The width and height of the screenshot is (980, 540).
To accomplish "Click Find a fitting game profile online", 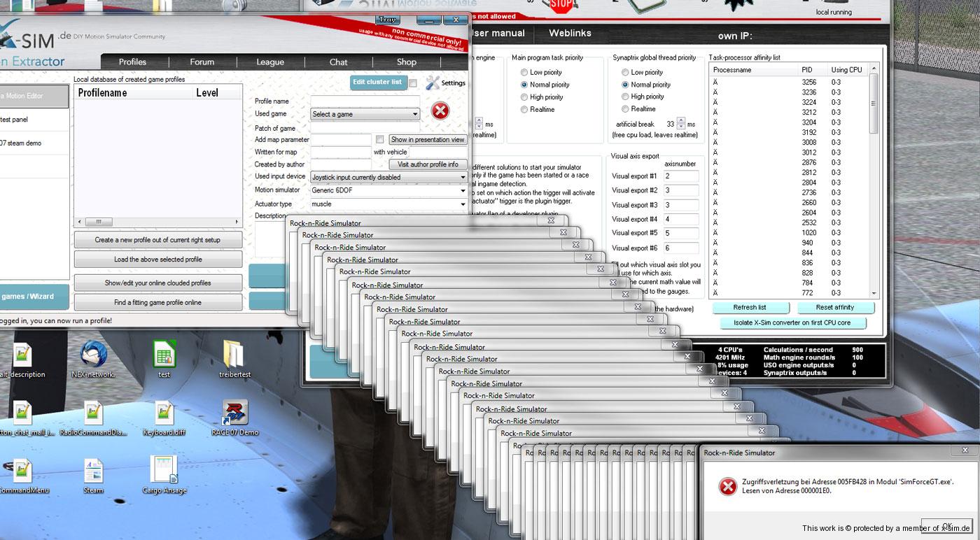I will pyautogui.click(x=157, y=303).
